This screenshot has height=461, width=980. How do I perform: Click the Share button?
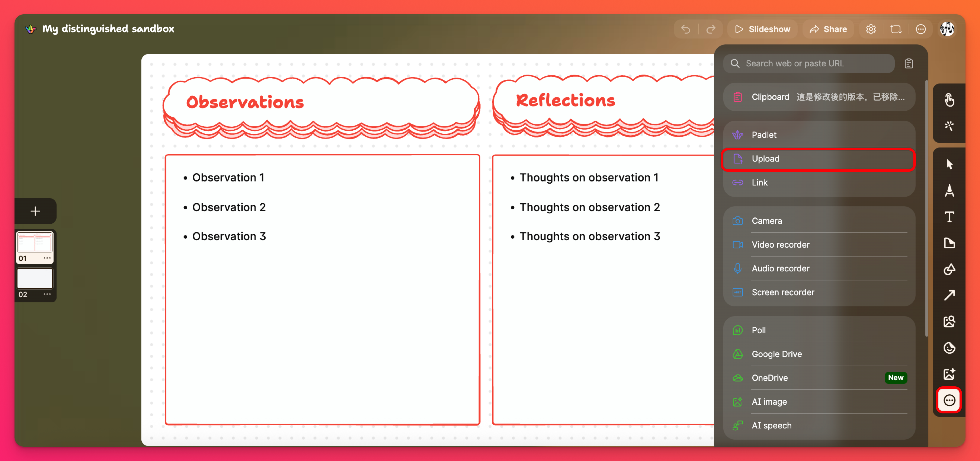tap(828, 29)
